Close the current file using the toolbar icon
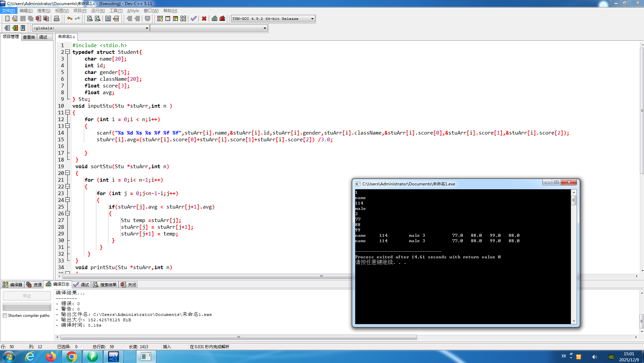The height and width of the screenshot is (363, 644). (38, 19)
